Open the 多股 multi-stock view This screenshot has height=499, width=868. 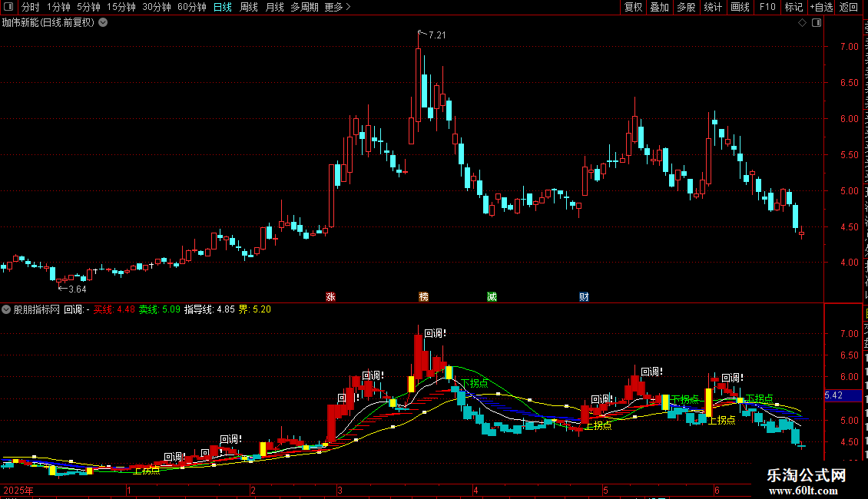686,7
